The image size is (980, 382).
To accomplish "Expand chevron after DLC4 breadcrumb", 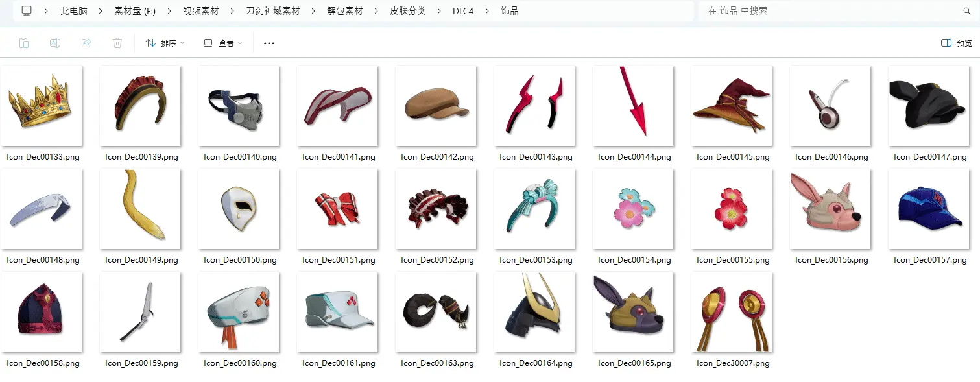I will (487, 11).
